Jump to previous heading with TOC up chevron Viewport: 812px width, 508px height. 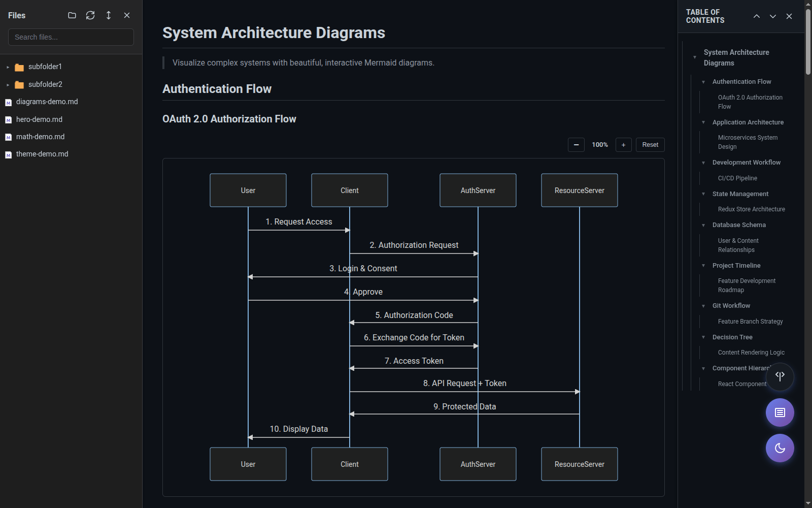point(756,16)
